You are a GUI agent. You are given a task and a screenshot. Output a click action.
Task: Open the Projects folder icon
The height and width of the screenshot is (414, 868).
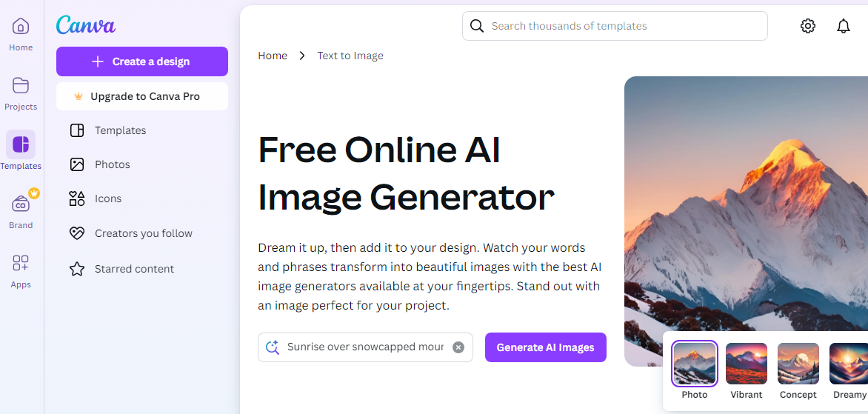click(21, 85)
